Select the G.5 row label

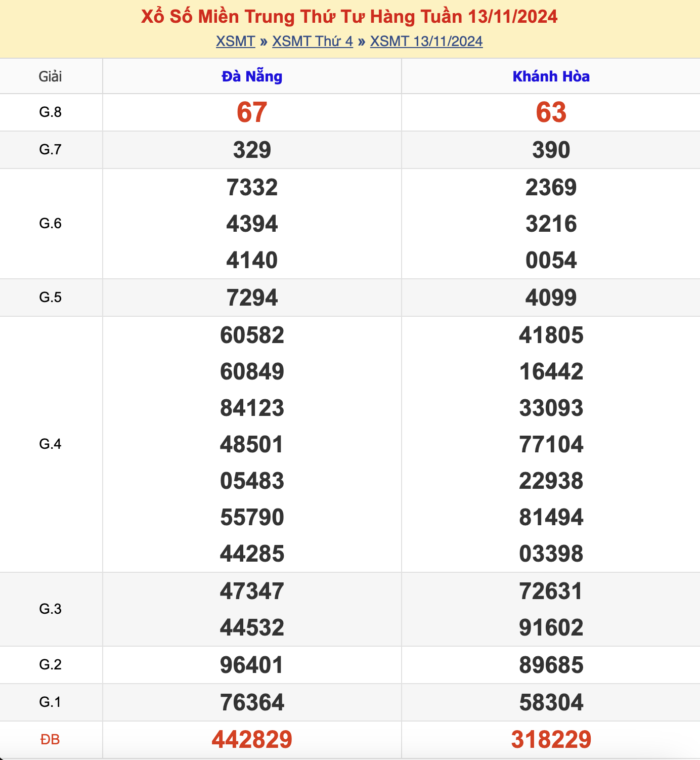pos(51,297)
